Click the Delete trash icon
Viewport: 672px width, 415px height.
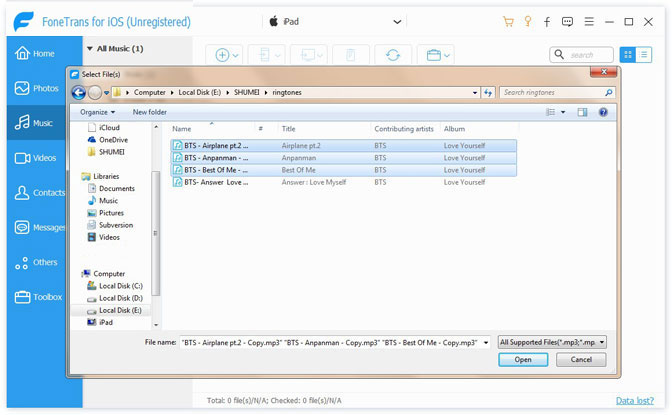pyautogui.click(x=351, y=55)
